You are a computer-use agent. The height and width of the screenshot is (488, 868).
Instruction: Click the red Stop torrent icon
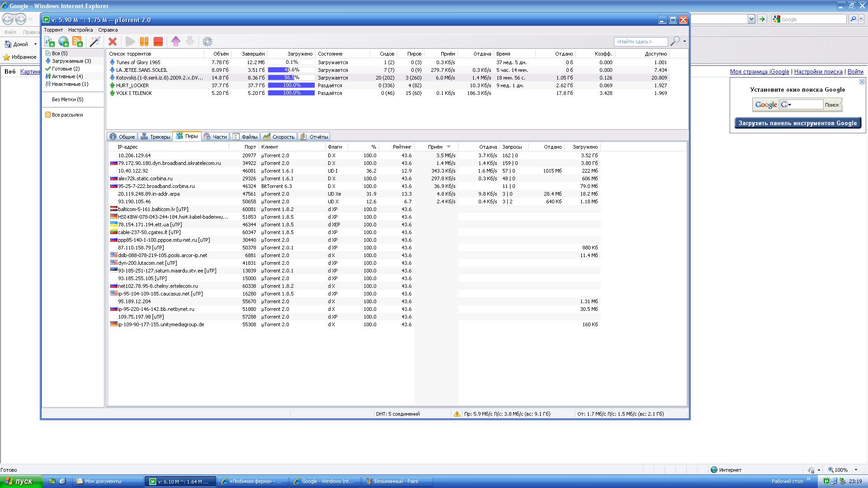tap(158, 42)
